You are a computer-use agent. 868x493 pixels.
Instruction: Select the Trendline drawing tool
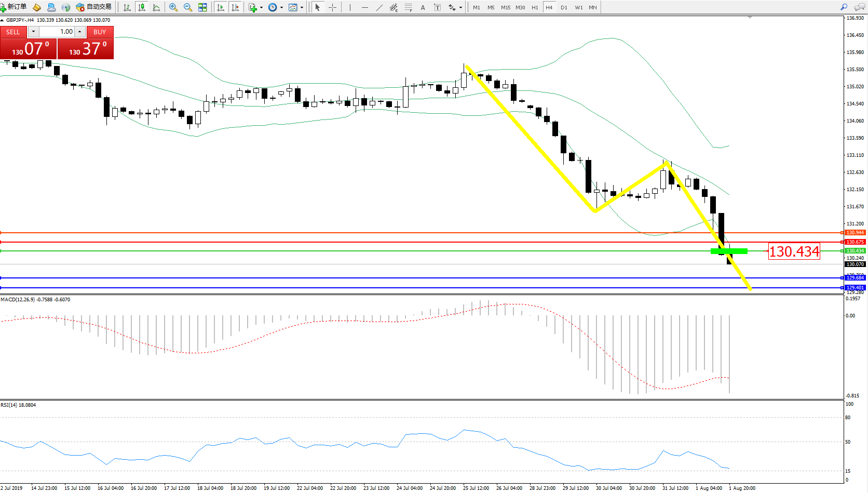coord(379,7)
